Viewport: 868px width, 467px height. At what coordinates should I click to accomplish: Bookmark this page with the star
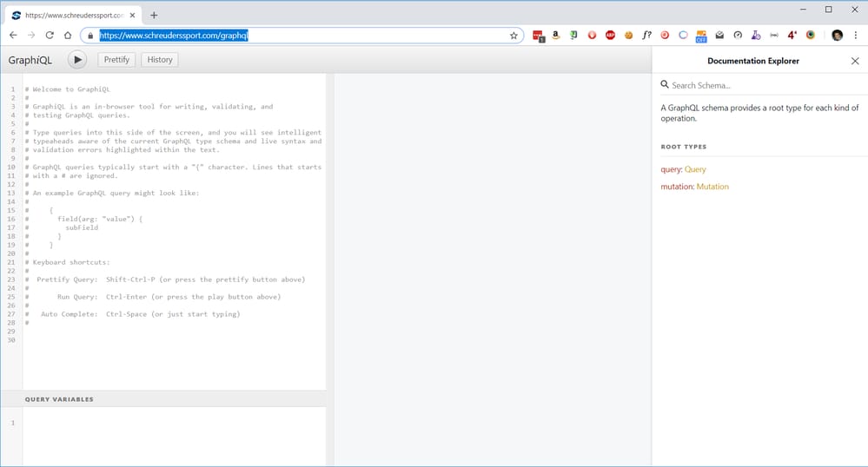tap(514, 36)
